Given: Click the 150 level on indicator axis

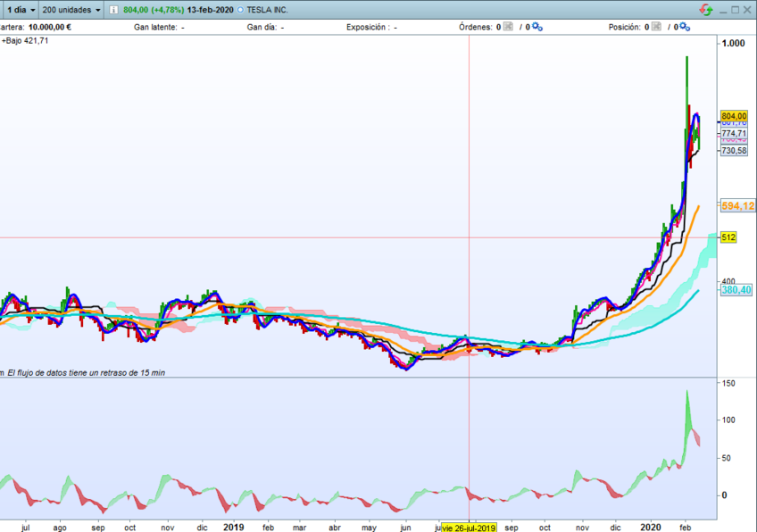Looking at the screenshot, I should click(x=728, y=383).
